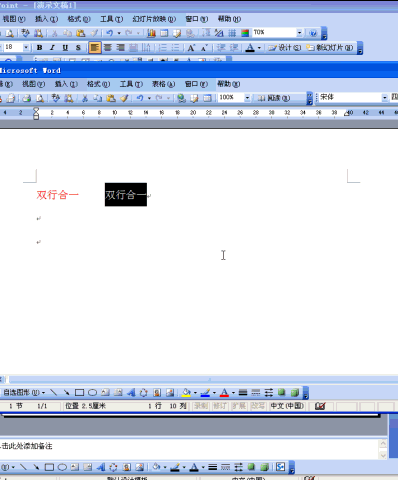
Task: Click Insert Hyperlink globe icon in Word
Action: click(x=181, y=98)
